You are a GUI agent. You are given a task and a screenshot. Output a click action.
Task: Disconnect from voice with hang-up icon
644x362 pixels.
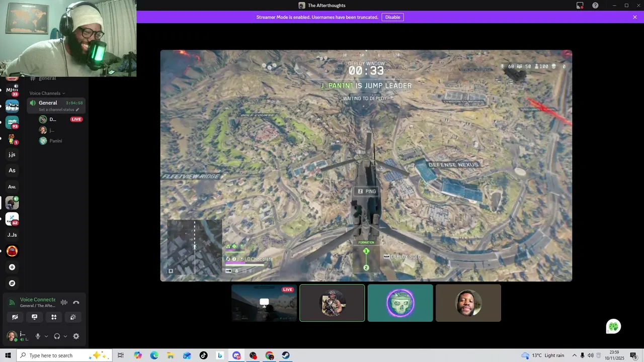tap(76, 302)
